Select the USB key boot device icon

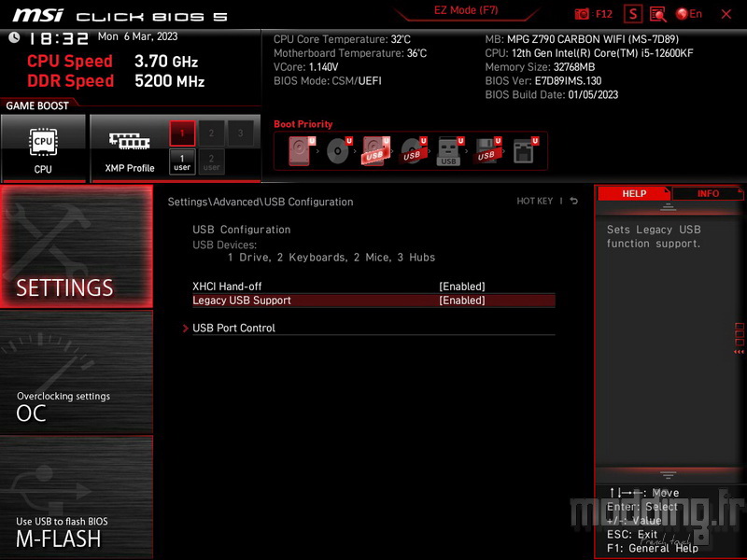click(x=450, y=151)
